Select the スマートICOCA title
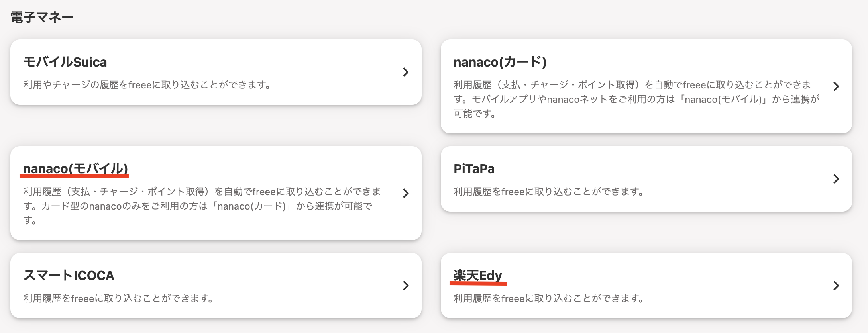This screenshot has width=868, height=333. tap(69, 275)
